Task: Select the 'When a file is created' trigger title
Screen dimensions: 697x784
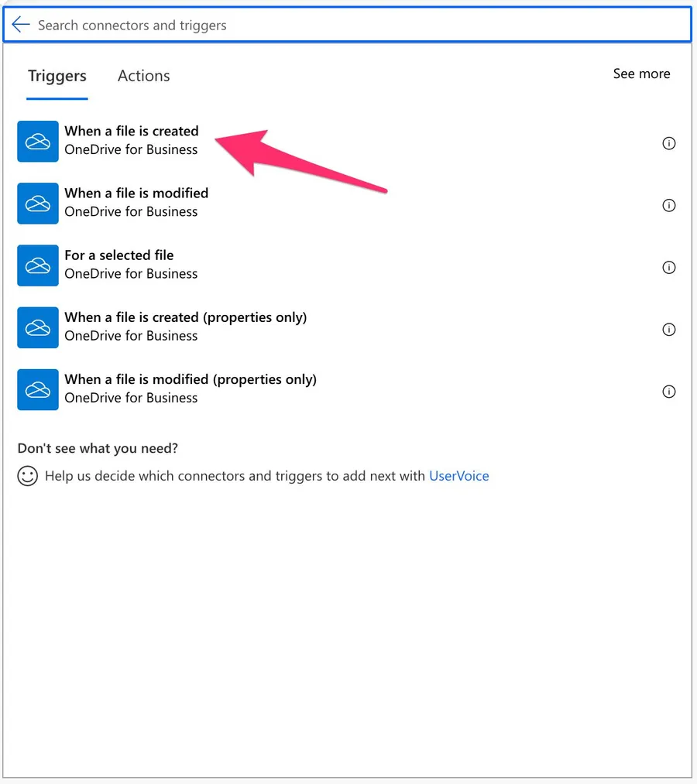Action: [132, 131]
